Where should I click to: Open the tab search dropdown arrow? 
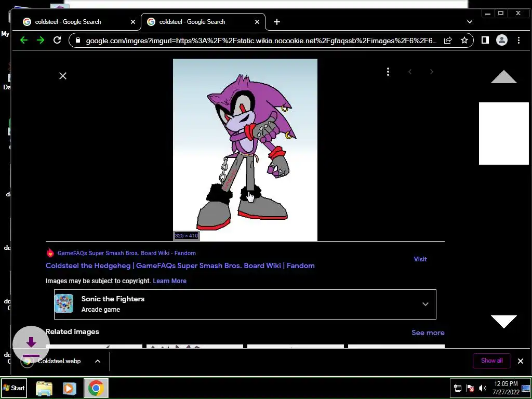pyautogui.click(x=469, y=22)
